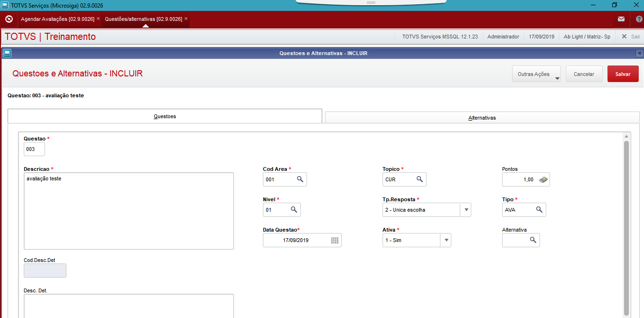Click the Questao number input field
The width and height of the screenshot is (644, 318).
(34, 149)
